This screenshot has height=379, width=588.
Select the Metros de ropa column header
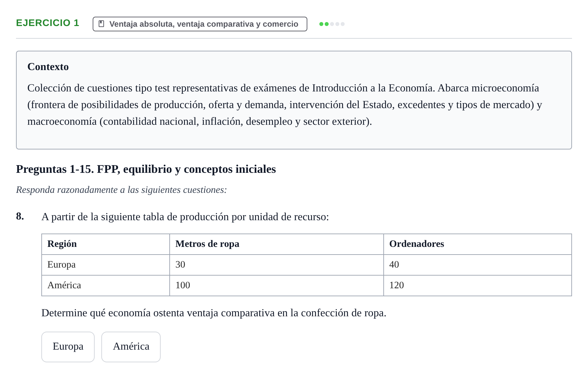tap(277, 244)
